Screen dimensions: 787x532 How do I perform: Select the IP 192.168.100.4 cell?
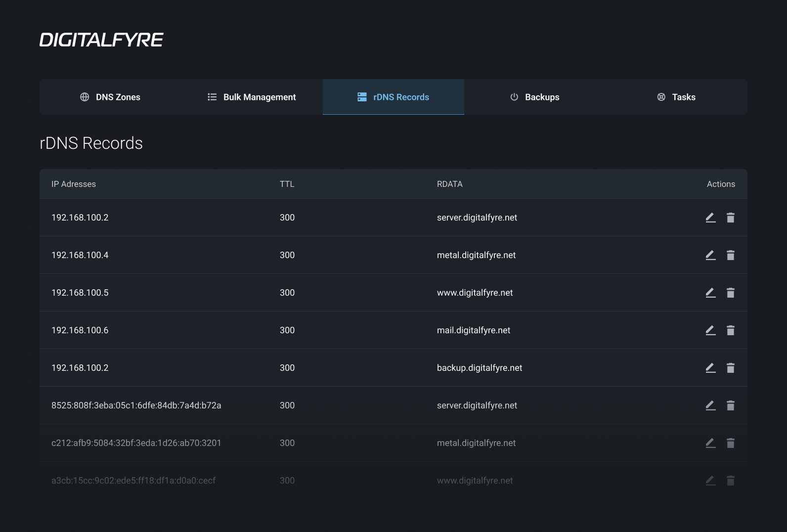(x=80, y=255)
